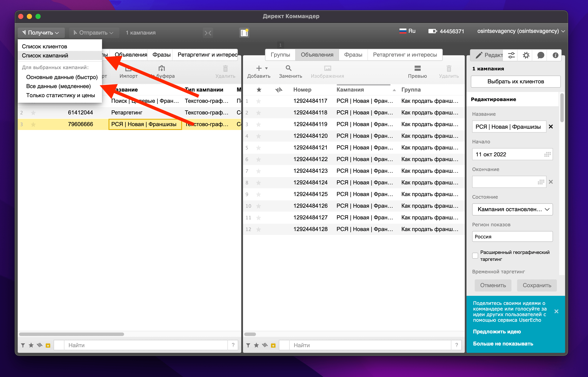Click Предложить идею link
The height and width of the screenshot is (377, 588).
point(497,331)
